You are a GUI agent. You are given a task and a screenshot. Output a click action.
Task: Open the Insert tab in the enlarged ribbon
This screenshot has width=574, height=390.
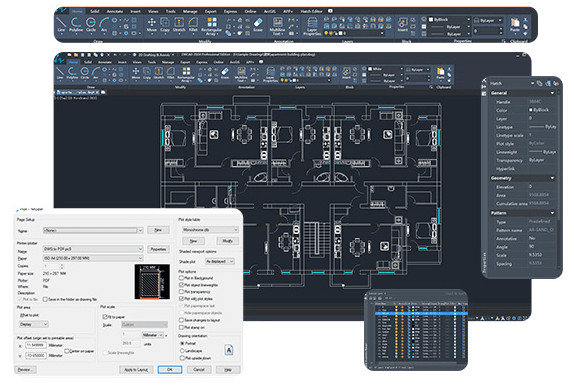[135, 11]
